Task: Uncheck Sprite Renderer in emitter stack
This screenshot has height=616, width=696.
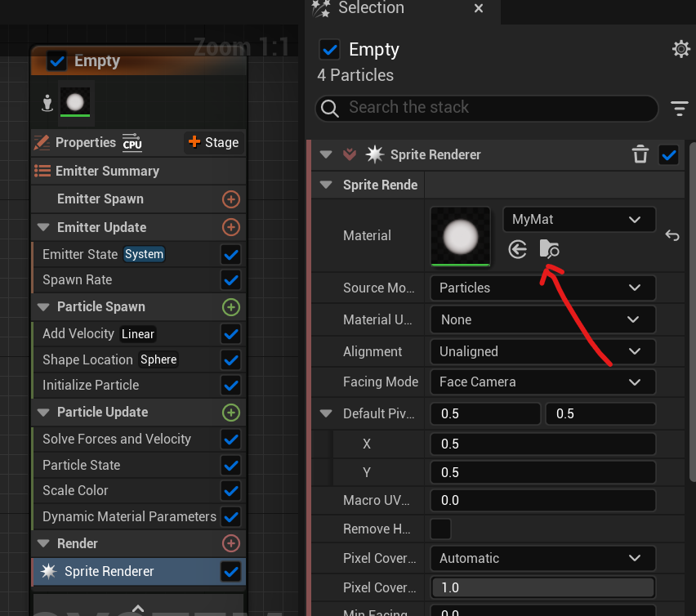Action: (231, 572)
